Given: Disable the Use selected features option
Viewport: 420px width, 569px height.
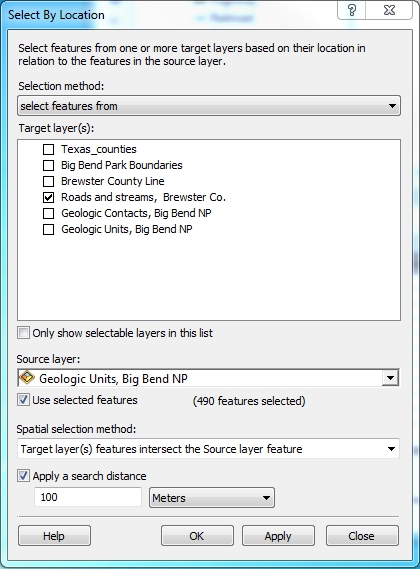Looking at the screenshot, I should coord(24,400).
